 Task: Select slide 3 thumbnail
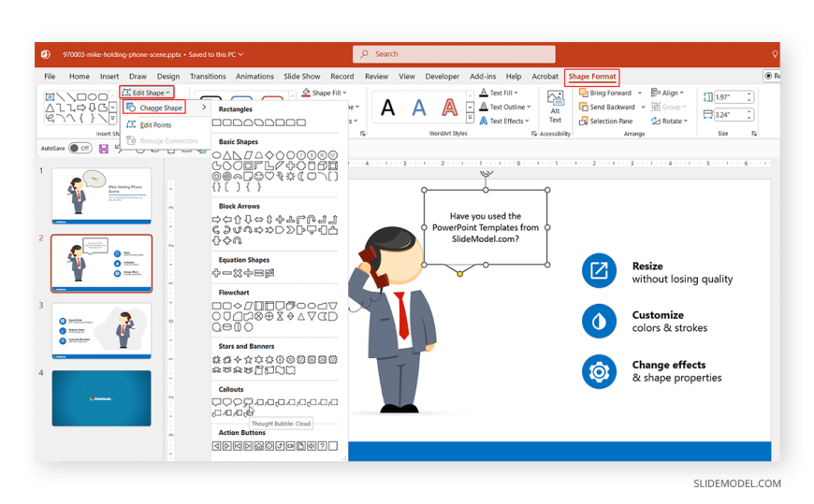(x=101, y=331)
